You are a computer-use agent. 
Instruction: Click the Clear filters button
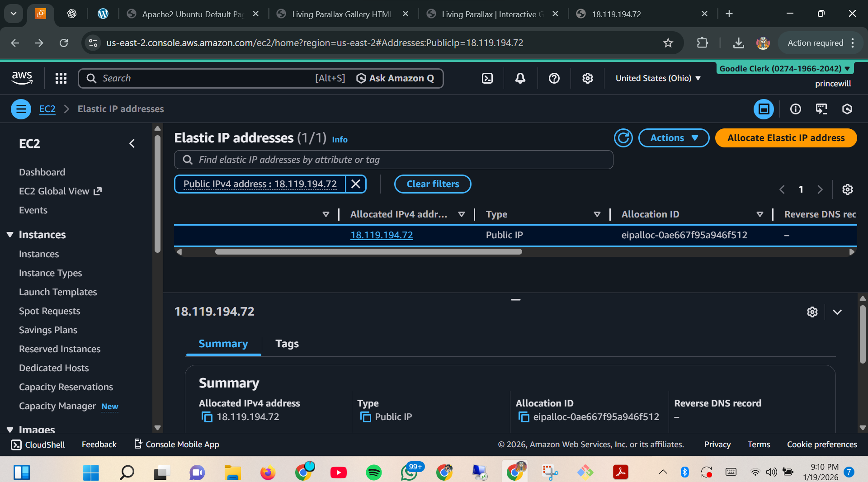click(x=433, y=184)
